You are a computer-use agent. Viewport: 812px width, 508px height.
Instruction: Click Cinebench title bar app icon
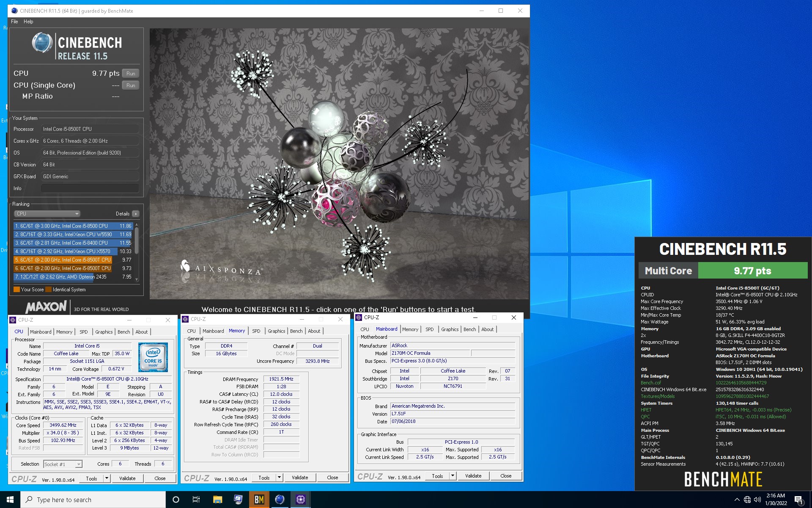[14, 11]
